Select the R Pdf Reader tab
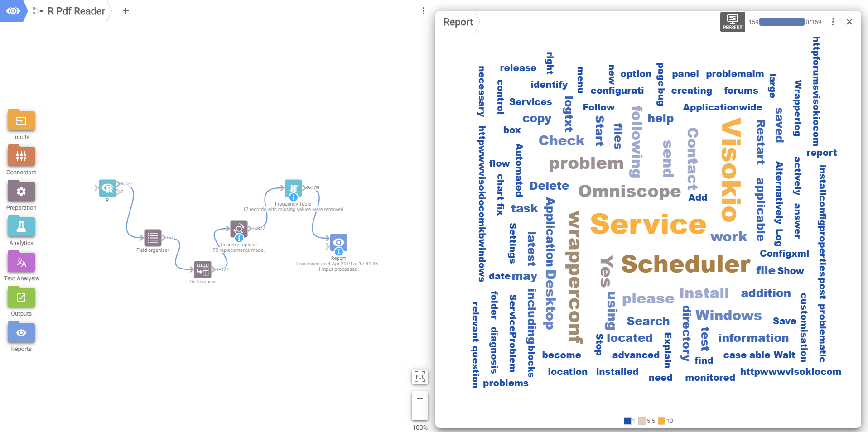868x432 pixels. pos(70,11)
